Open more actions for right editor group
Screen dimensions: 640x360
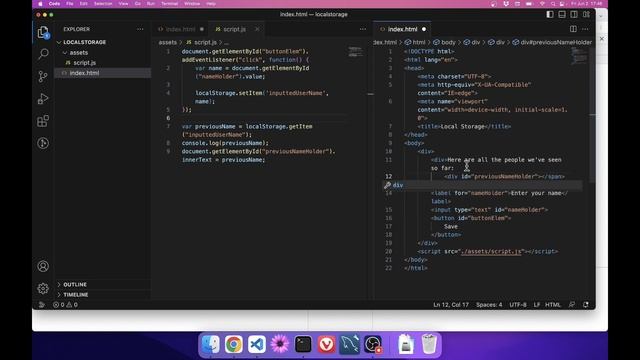click(x=585, y=29)
